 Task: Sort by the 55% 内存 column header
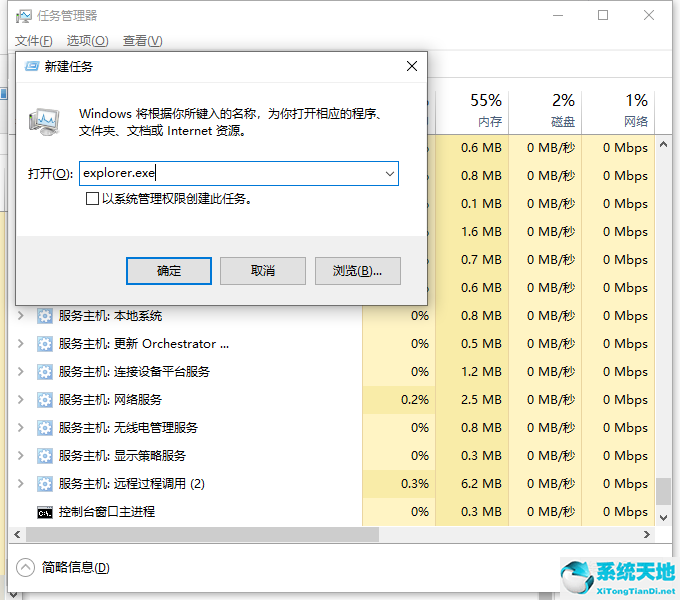point(472,111)
